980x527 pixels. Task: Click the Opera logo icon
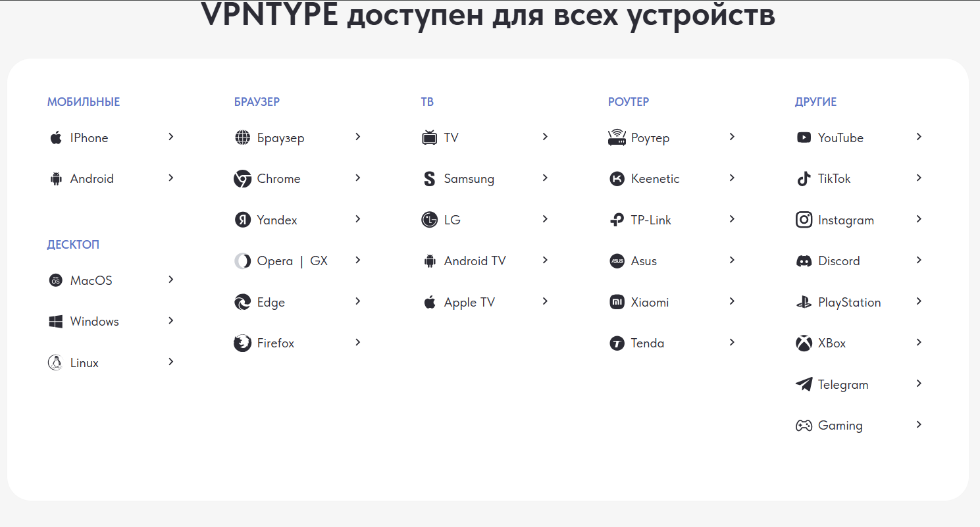(x=243, y=261)
